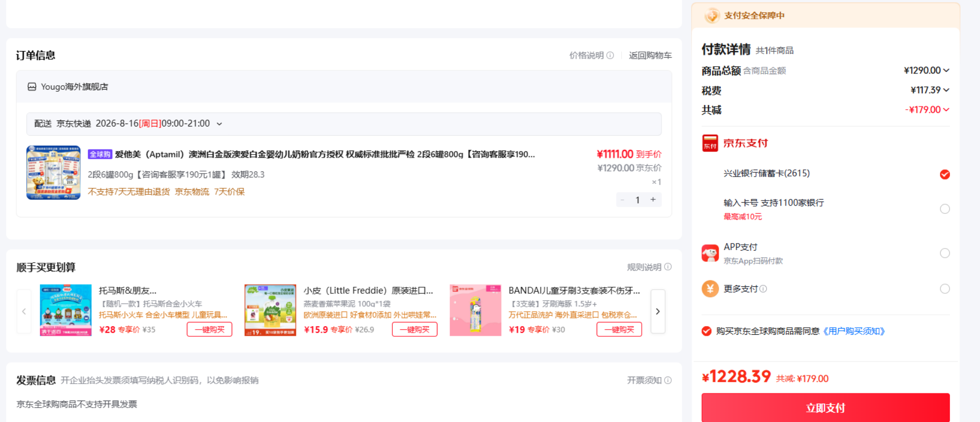The width and height of the screenshot is (980, 422).
Task: Click the 共减: ¥179.00 text beside total
Action: [802, 379]
